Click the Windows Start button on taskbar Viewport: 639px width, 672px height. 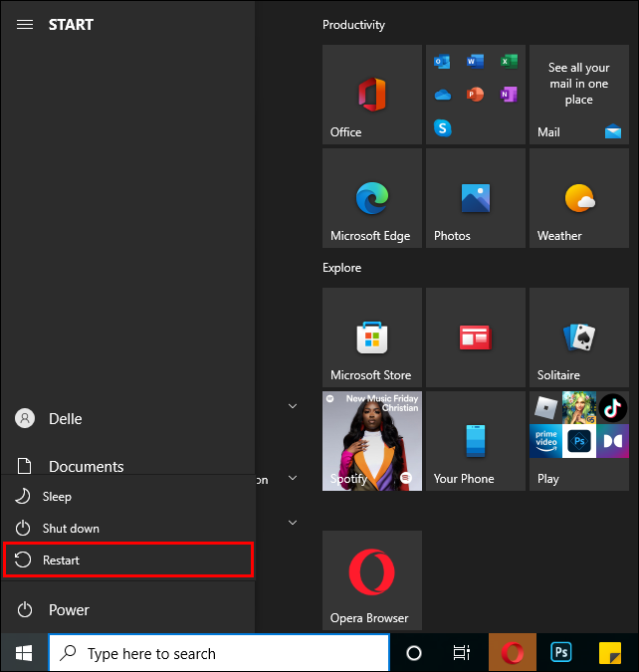coord(24,653)
